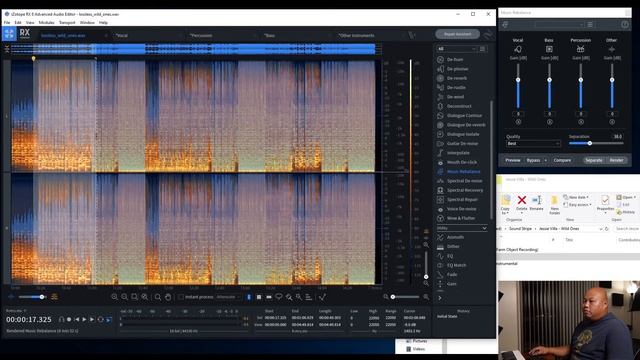Select the lasso selection tool
This screenshot has height=360, width=640.
tap(279, 297)
